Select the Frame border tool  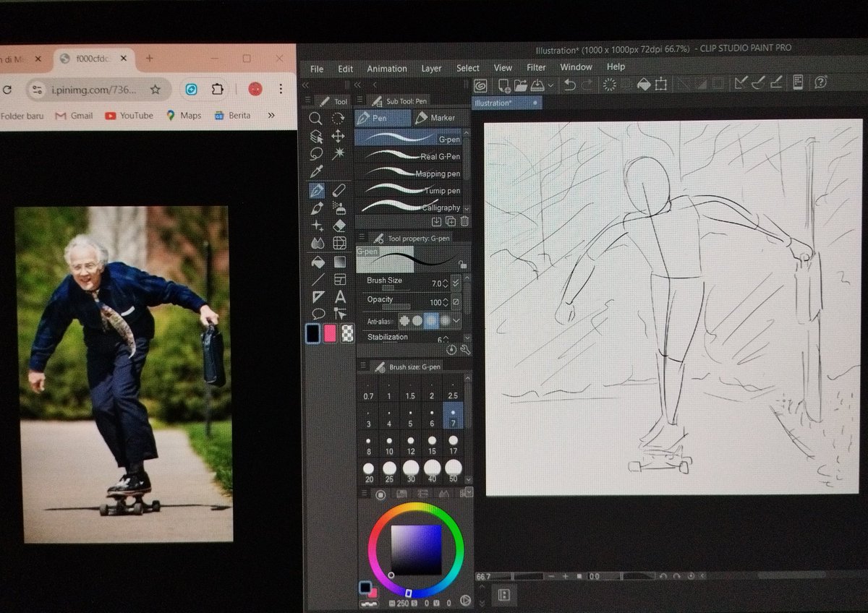(x=339, y=279)
